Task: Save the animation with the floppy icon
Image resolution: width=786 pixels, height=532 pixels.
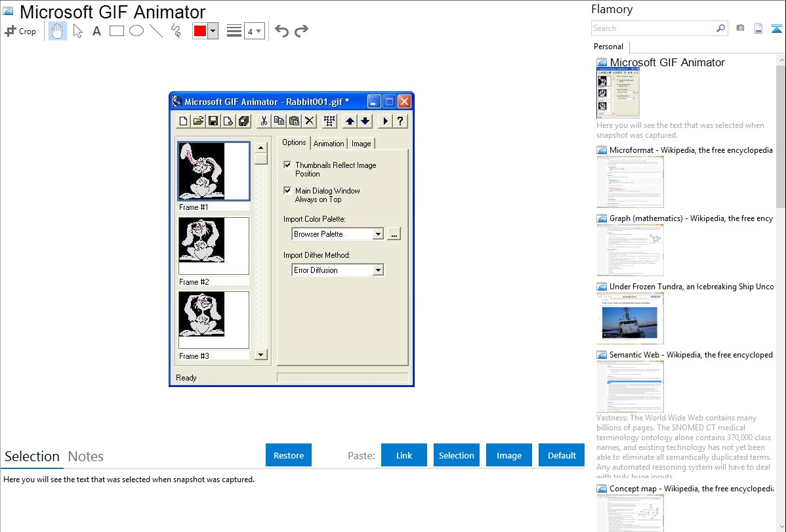Action: coord(213,121)
